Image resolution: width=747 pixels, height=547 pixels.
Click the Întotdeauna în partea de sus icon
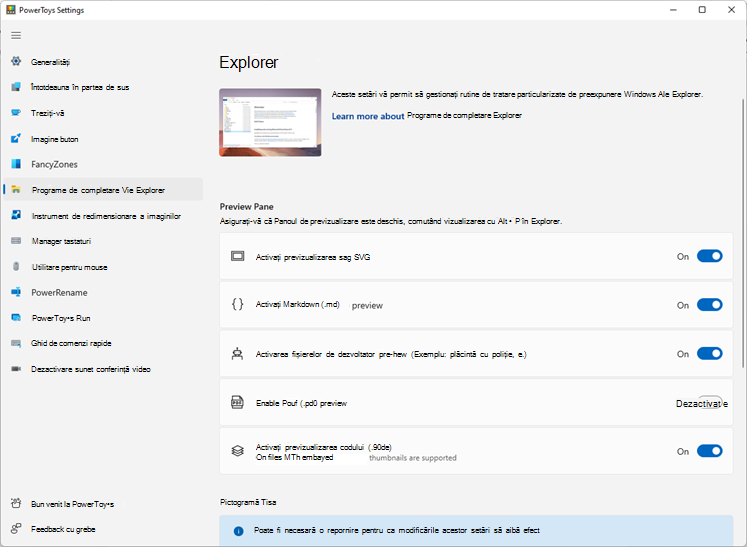pos(16,87)
